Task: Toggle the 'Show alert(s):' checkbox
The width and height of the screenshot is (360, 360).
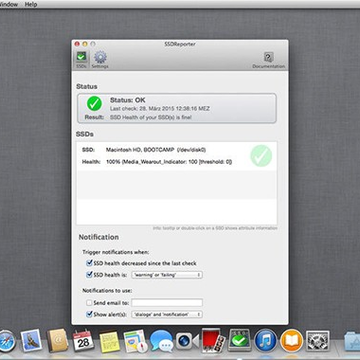Action: point(89,314)
